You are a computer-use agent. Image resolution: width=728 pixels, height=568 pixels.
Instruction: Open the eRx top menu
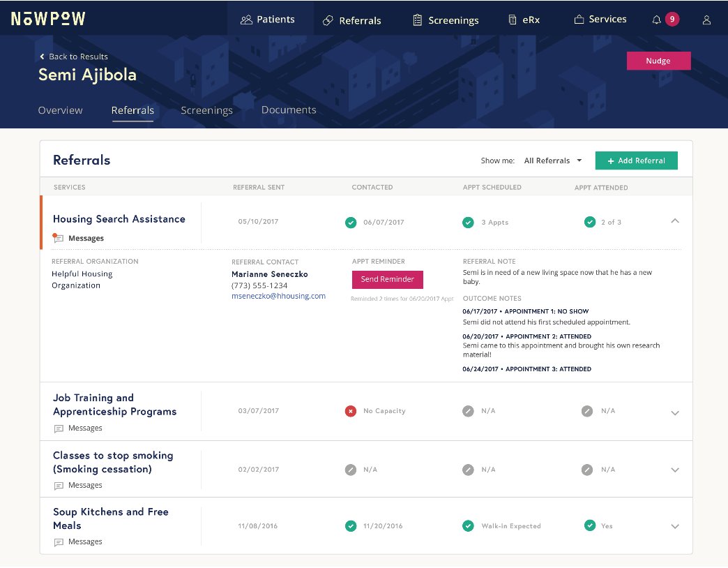pos(524,20)
